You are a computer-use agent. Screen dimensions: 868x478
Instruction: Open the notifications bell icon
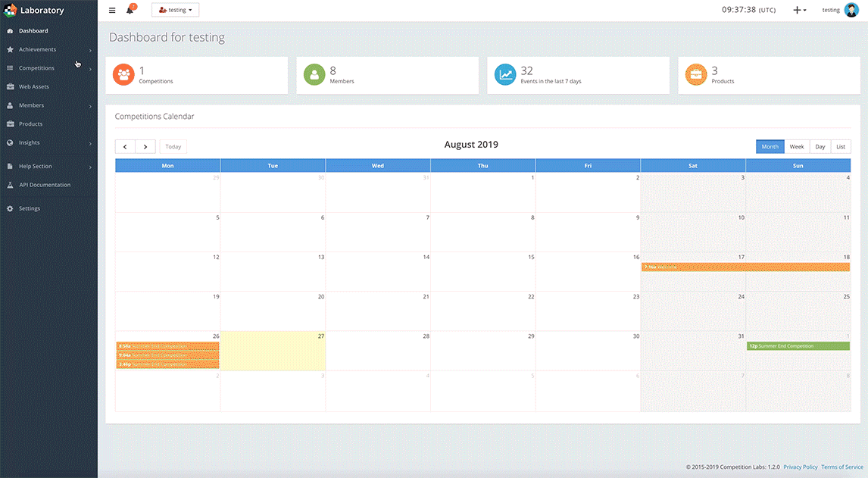tap(130, 11)
